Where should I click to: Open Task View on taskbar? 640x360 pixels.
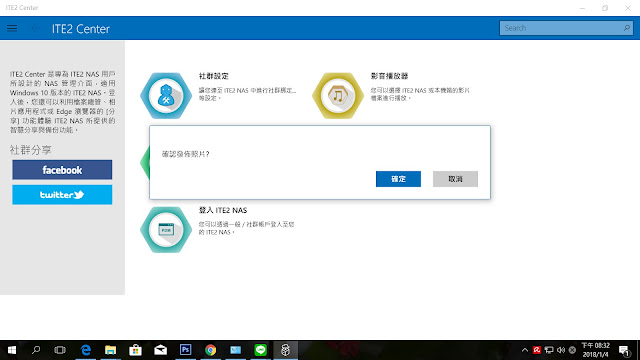point(60,350)
